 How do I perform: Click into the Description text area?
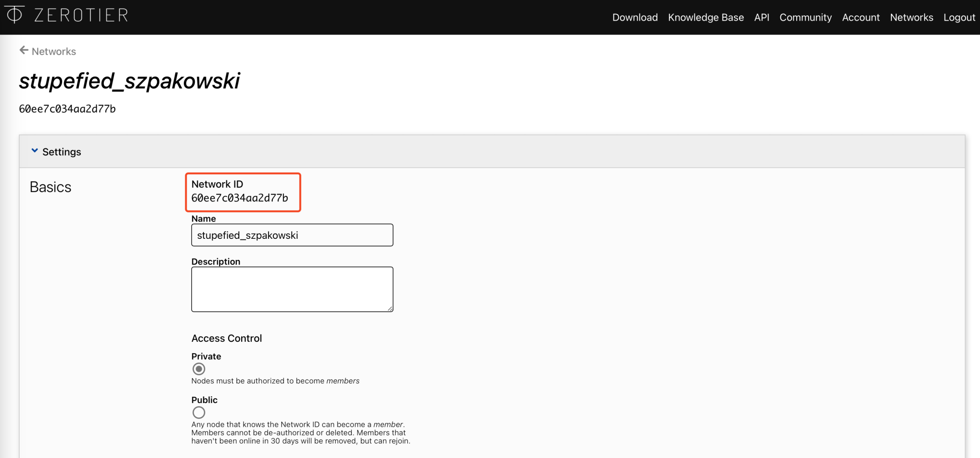(x=292, y=289)
